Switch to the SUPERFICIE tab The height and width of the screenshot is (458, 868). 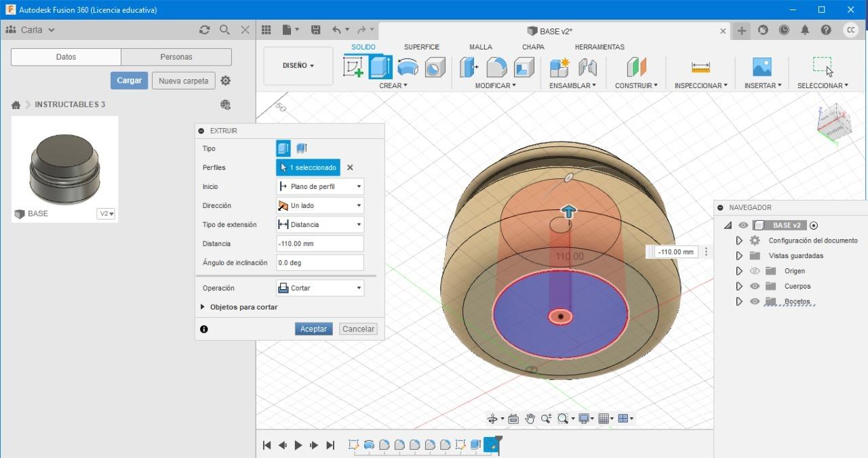pyautogui.click(x=422, y=47)
